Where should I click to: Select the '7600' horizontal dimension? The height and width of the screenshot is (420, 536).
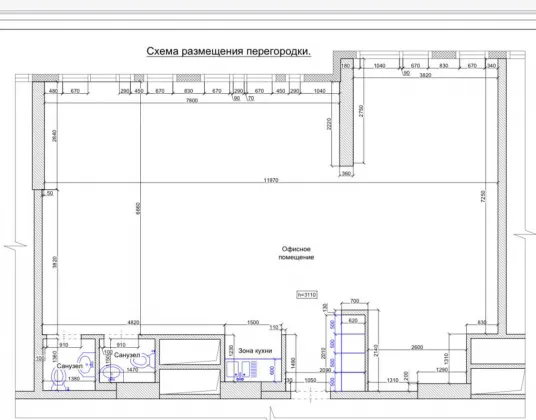191,100
